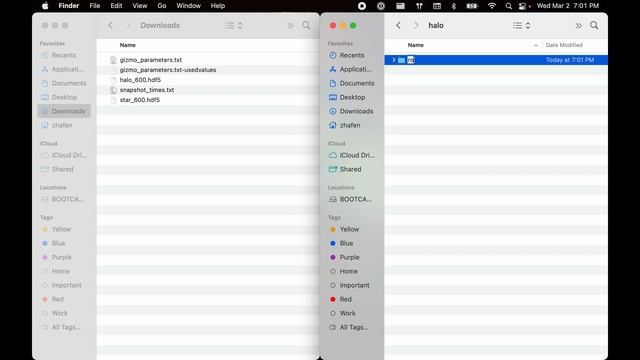640x360 pixels.
Task: Expand the folder disclosure triangle in halo
Action: click(x=393, y=60)
